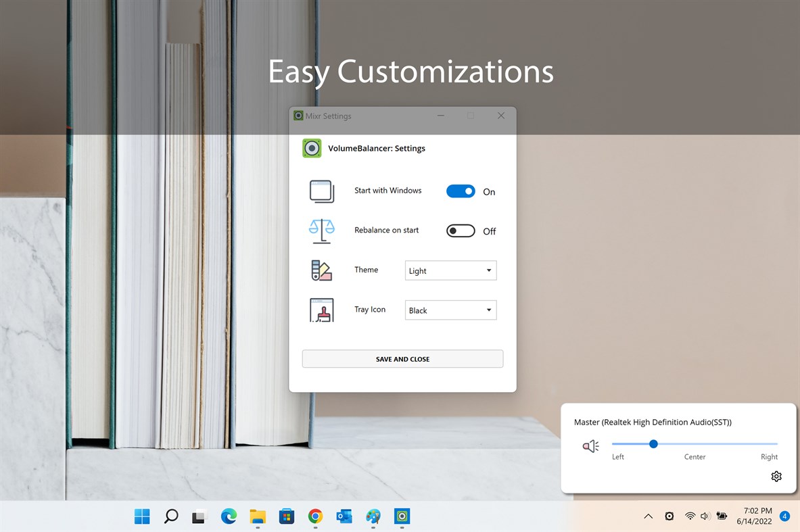
Task: Click the speaker icon in the system tray
Action: 704,516
